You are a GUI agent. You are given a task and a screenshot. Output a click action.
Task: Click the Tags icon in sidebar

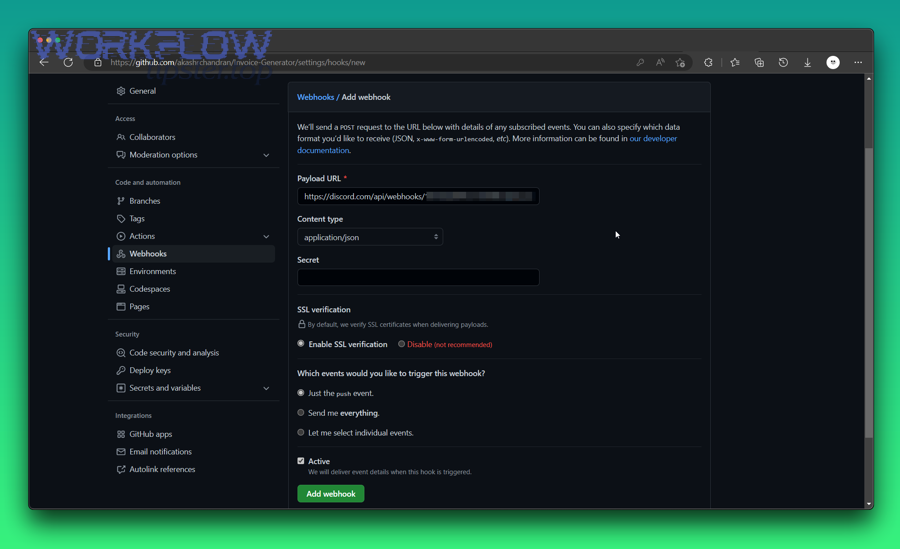(121, 219)
